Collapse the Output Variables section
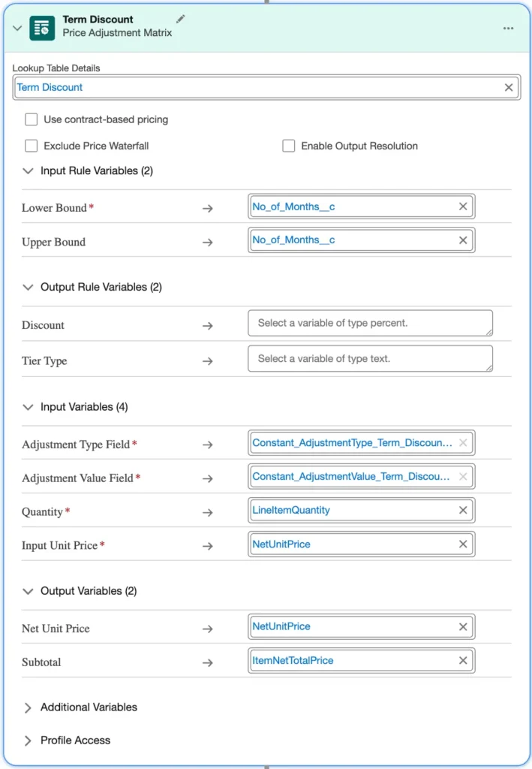 29,592
